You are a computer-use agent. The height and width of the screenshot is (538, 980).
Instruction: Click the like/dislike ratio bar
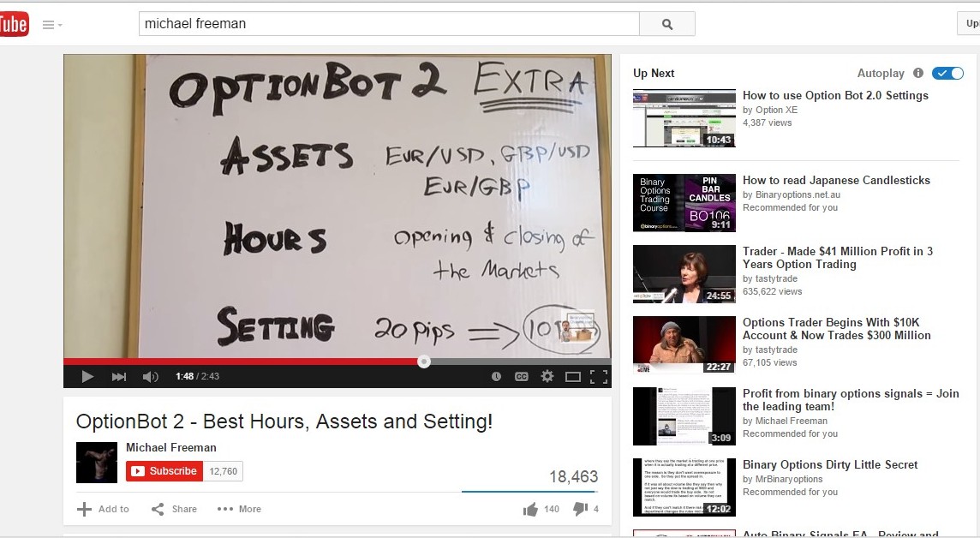(529, 493)
